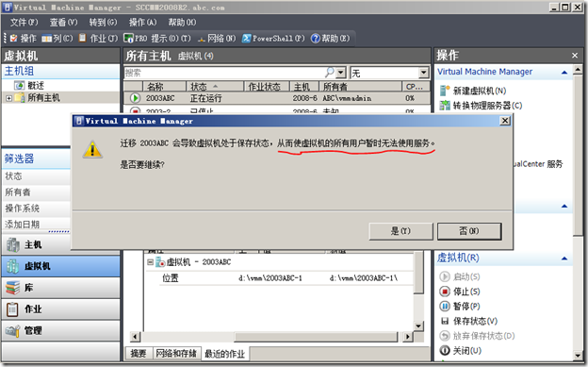
Task: Click left arrow of horizontal scrollbar
Action: [136, 337]
